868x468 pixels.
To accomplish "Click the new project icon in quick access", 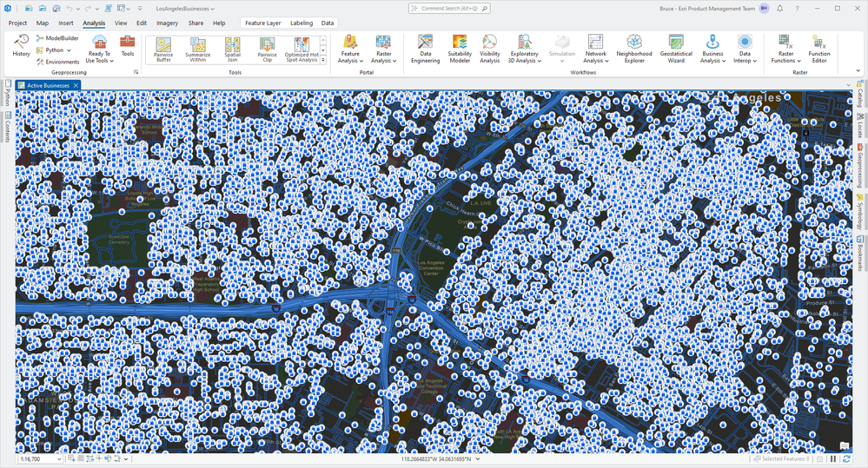I will tap(29, 9).
